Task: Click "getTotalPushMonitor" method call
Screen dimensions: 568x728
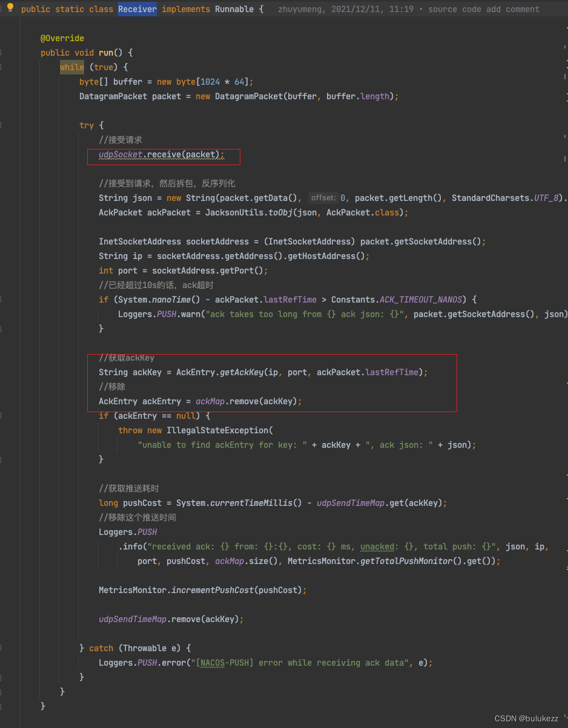Action: click(406, 561)
